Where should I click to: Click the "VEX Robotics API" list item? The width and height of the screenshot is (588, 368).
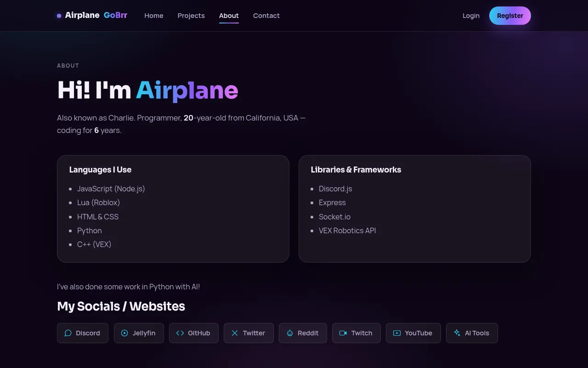click(347, 230)
